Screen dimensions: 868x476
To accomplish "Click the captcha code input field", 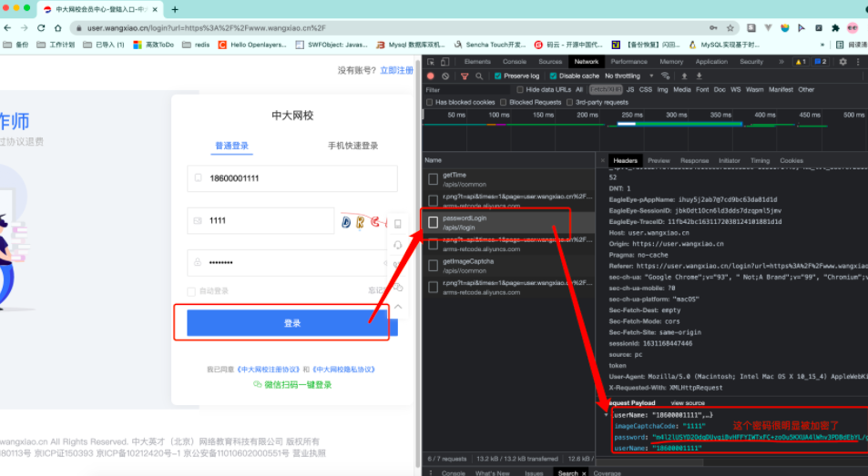I will (x=260, y=220).
